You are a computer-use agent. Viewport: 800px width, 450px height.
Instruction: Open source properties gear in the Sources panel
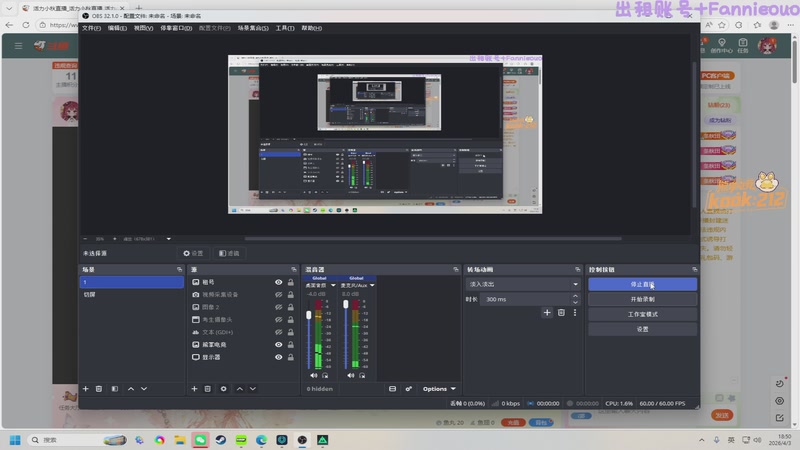click(x=223, y=389)
